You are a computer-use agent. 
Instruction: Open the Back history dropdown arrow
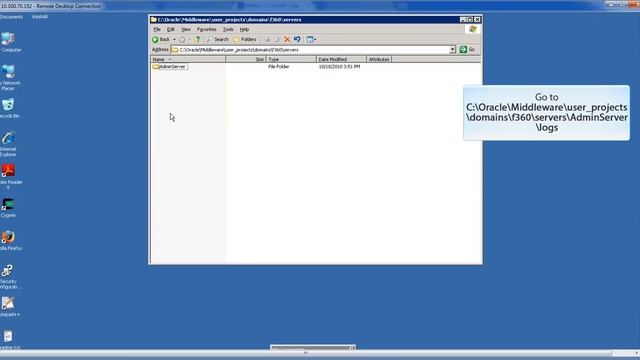point(174,40)
